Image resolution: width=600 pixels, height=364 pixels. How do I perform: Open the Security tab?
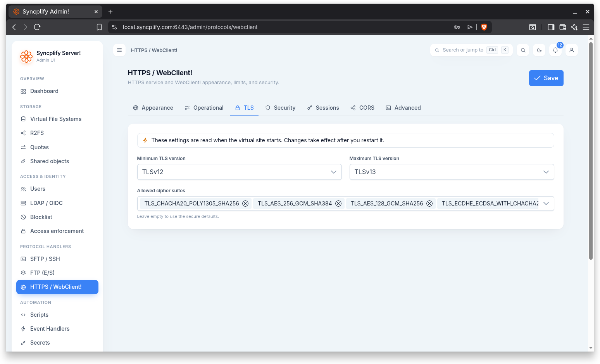pos(280,108)
